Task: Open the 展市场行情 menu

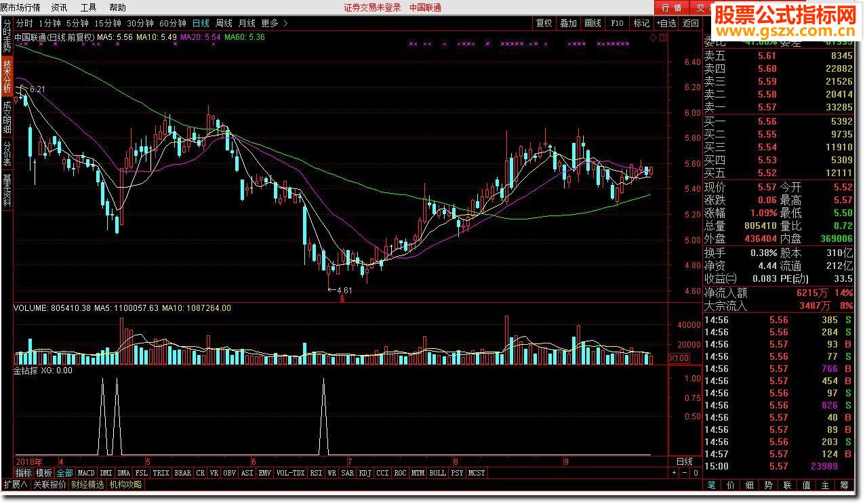Action: click(20, 7)
